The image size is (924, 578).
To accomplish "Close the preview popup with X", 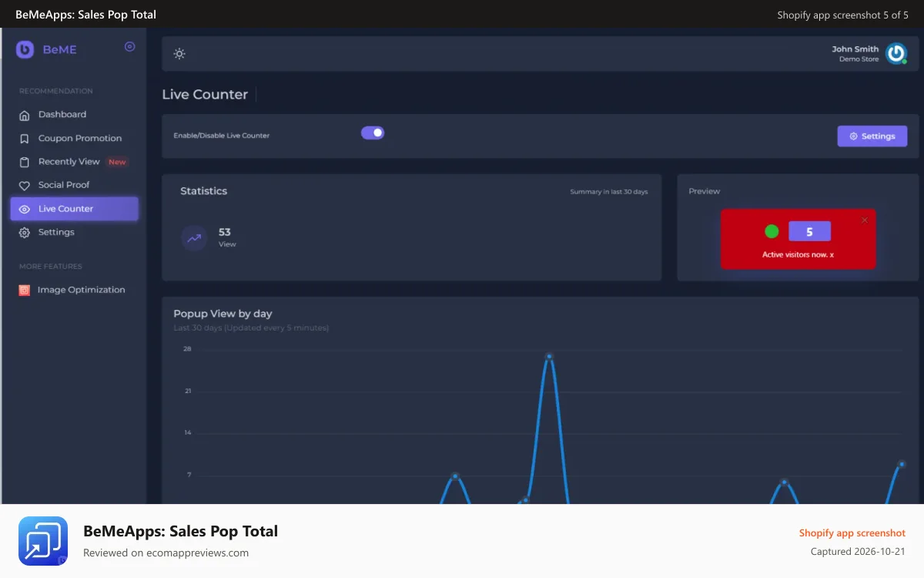I will point(865,220).
